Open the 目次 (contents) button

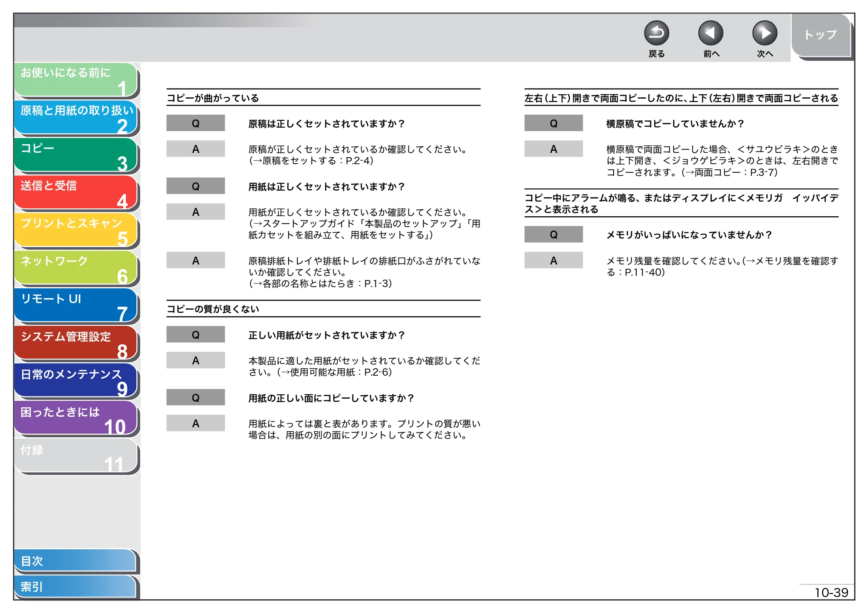(x=75, y=561)
